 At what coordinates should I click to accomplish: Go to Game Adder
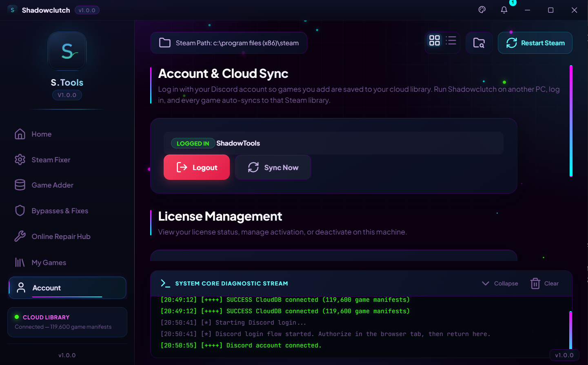67,185
